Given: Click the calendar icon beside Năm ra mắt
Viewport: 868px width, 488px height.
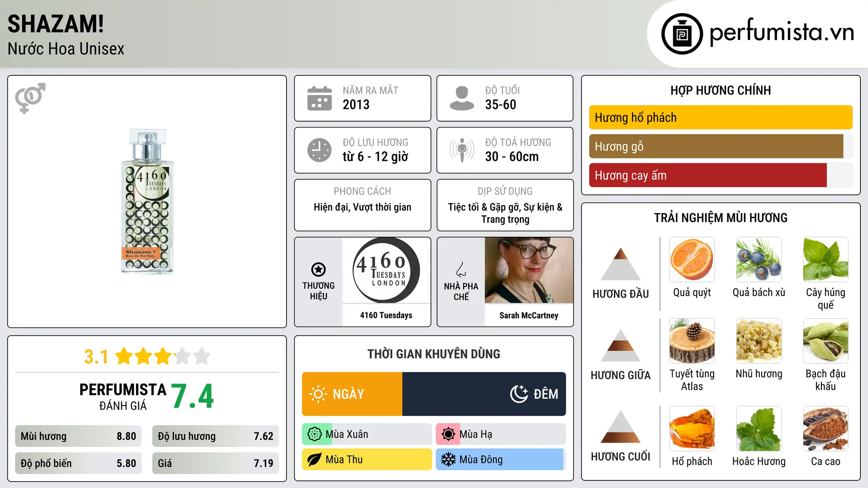Looking at the screenshot, I should click(320, 98).
